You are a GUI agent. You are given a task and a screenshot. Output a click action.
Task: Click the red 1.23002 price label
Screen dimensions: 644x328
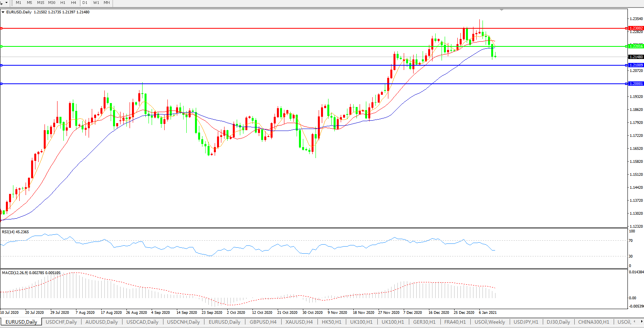coord(636,28)
